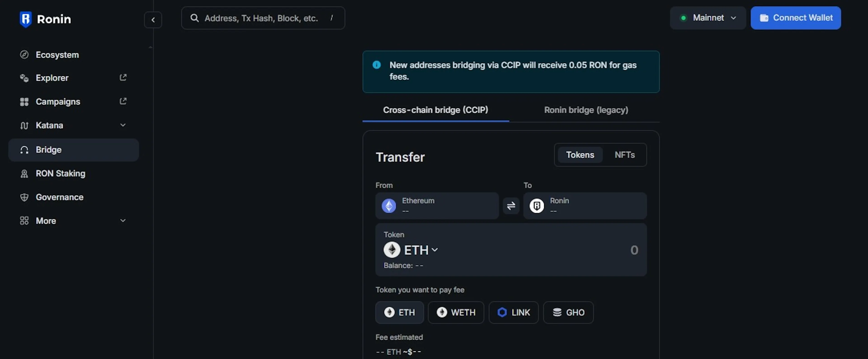Click the slash shortcut hint in search
Image resolution: width=868 pixels, height=359 pixels.
point(332,18)
